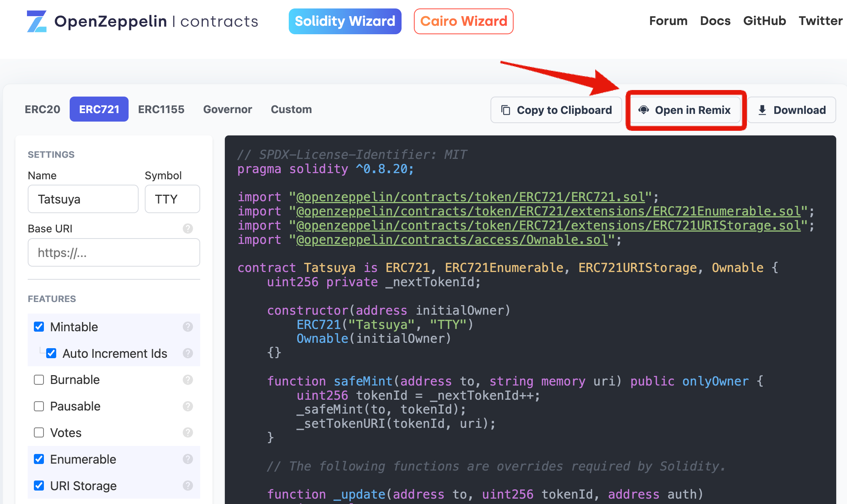Select the Governor tab

coord(228,109)
